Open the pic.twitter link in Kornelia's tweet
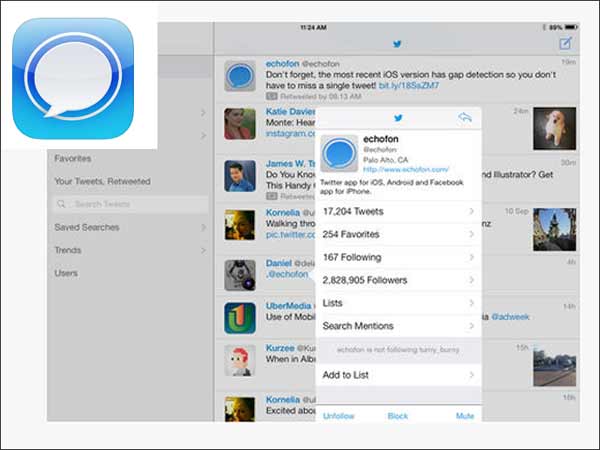The height and width of the screenshot is (450, 600). click(290, 234)
